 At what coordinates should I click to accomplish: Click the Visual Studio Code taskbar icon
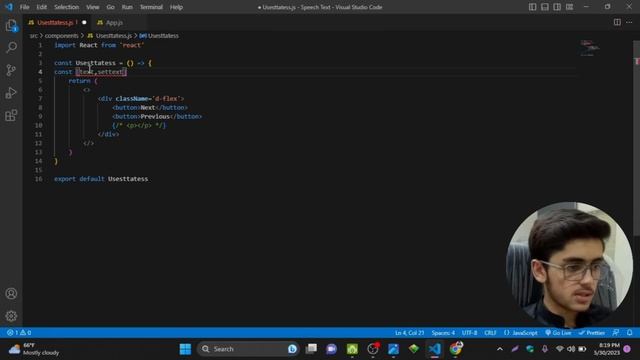pos(435,349)
